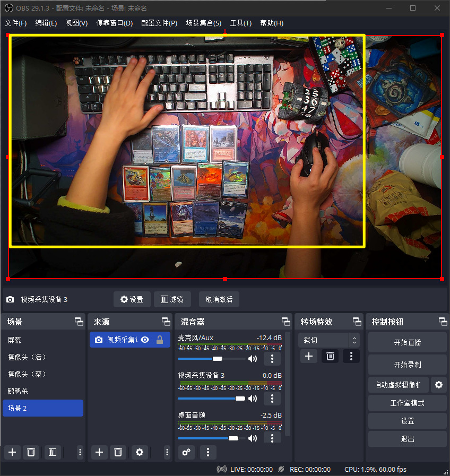
Task: Toggle 启动虚拟摄像机 virtual camera
Action: (399, 385)
